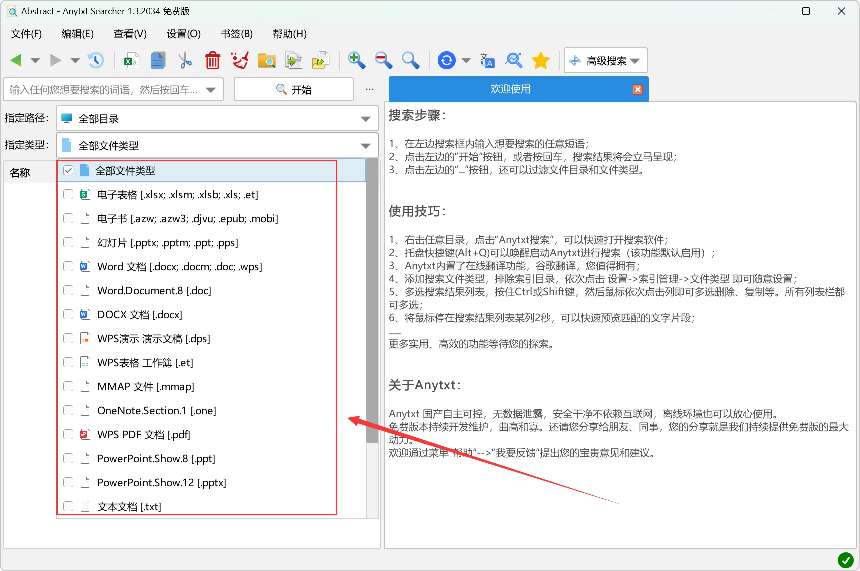This screenshot has height=571, width=860.
Task: Click the file type list scrollbar thumb
Action: (x=372, y=301)
